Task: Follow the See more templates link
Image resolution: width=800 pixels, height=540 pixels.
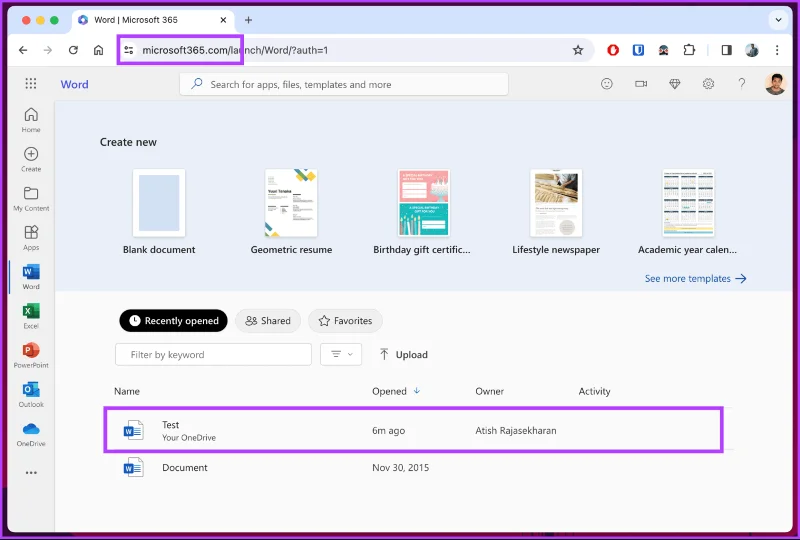Action: click(695, 278)
